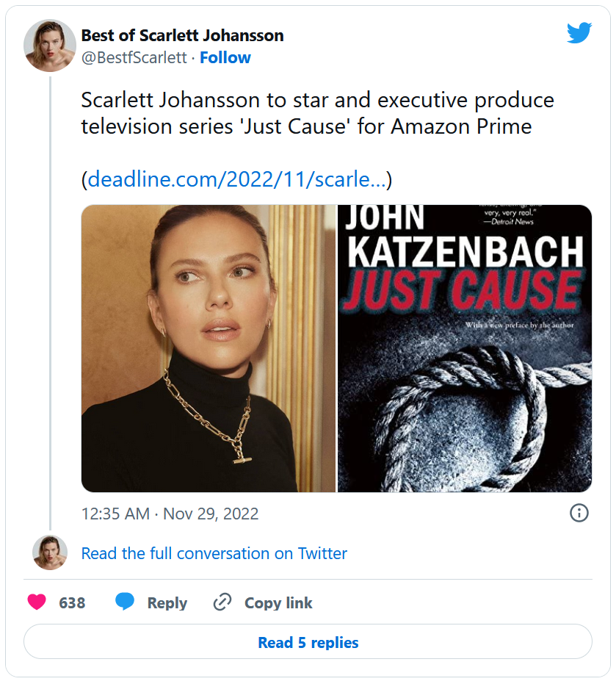Image resolution: width=616 pixels, height=684 pixels.
Task: Click the top profile avatar
Action: coord(50,46)
